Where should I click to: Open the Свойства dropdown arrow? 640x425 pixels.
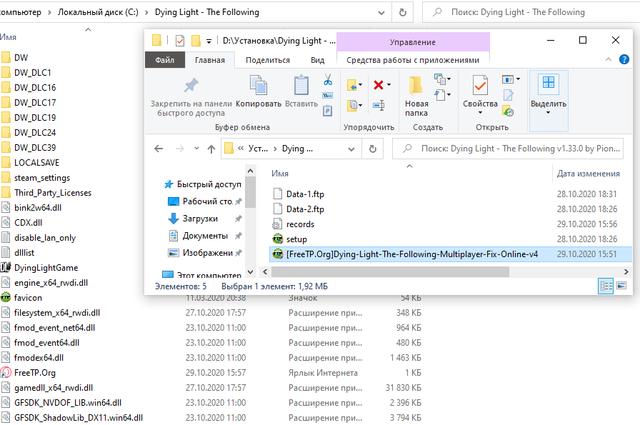point(480,113)
